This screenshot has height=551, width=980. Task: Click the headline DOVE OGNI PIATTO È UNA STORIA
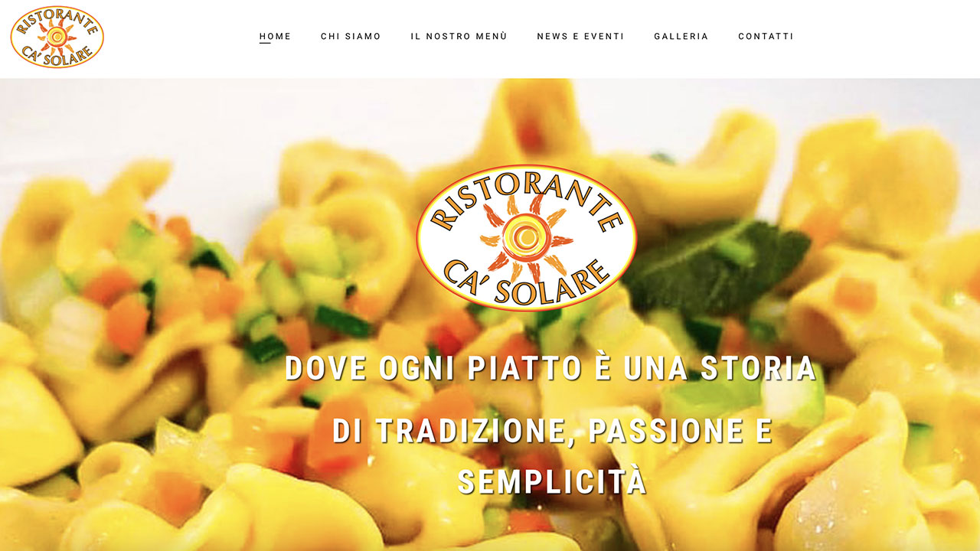[550, 369]
